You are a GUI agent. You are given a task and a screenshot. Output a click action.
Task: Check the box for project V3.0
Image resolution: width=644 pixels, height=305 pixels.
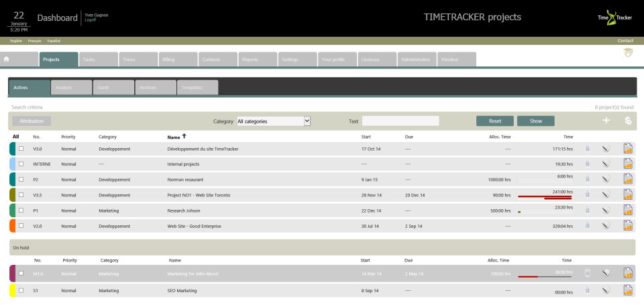pos(21,149)
